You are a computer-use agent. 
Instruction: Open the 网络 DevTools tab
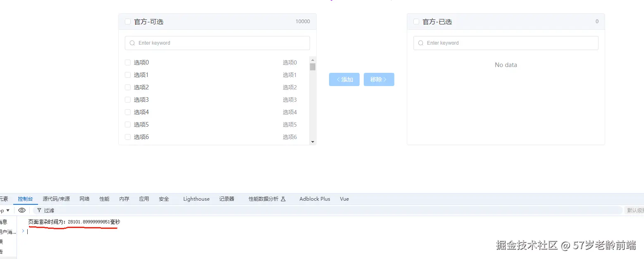(x=85, y=199)
